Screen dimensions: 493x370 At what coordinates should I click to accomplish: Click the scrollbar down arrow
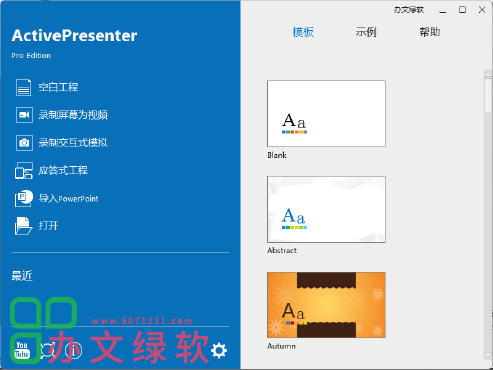pos(488,355)
